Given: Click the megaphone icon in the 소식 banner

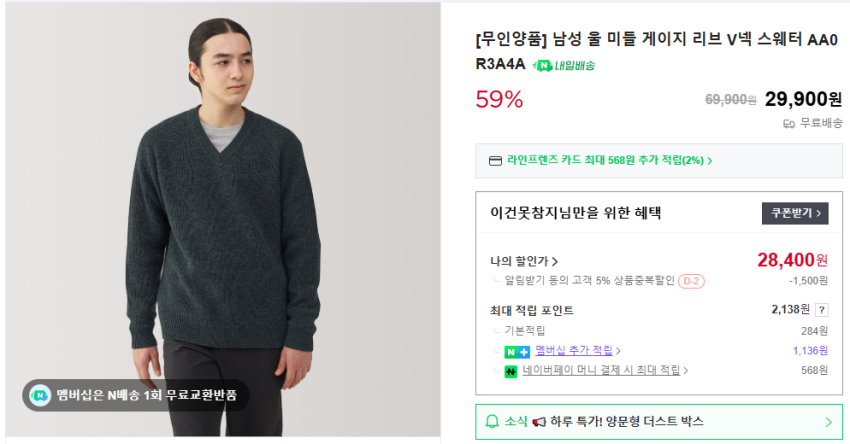Looking at the screenshot, I should 539,422.
